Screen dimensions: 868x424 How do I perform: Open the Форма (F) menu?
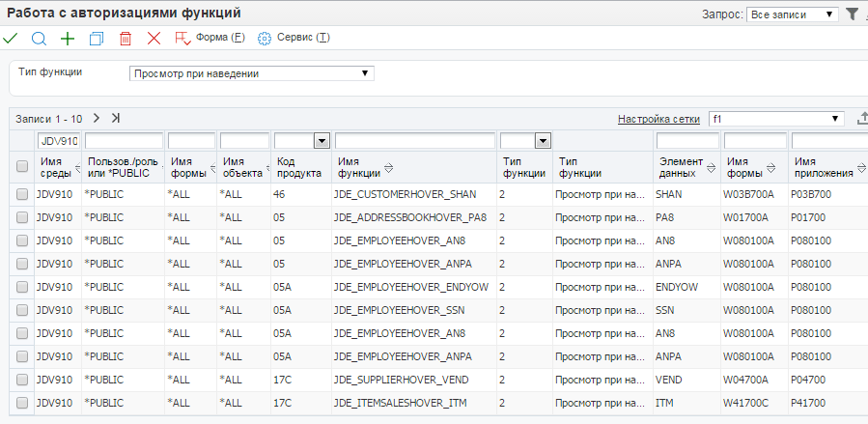tap(210, 38)
